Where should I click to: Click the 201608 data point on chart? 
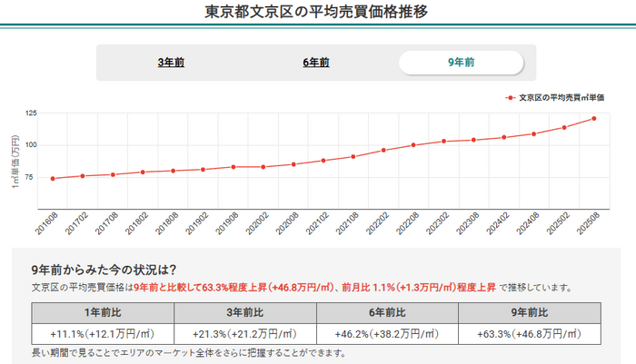tap(53, 178)
